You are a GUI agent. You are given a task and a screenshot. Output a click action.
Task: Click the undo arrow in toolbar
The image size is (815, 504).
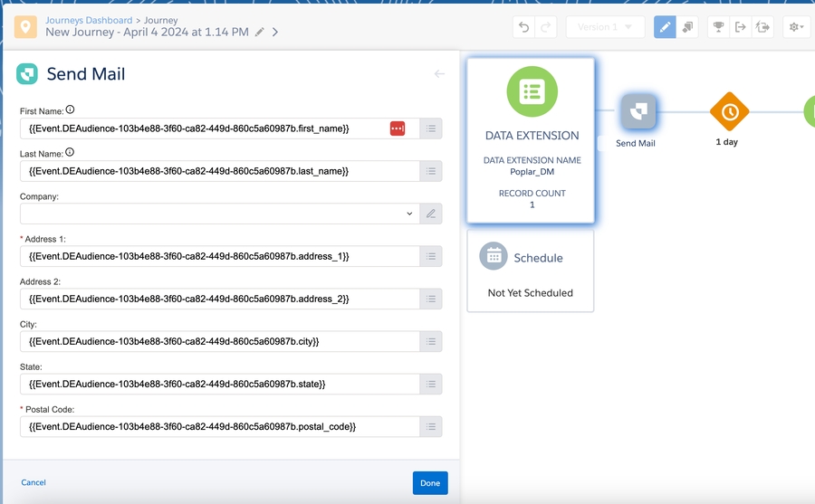pos(523,27)
